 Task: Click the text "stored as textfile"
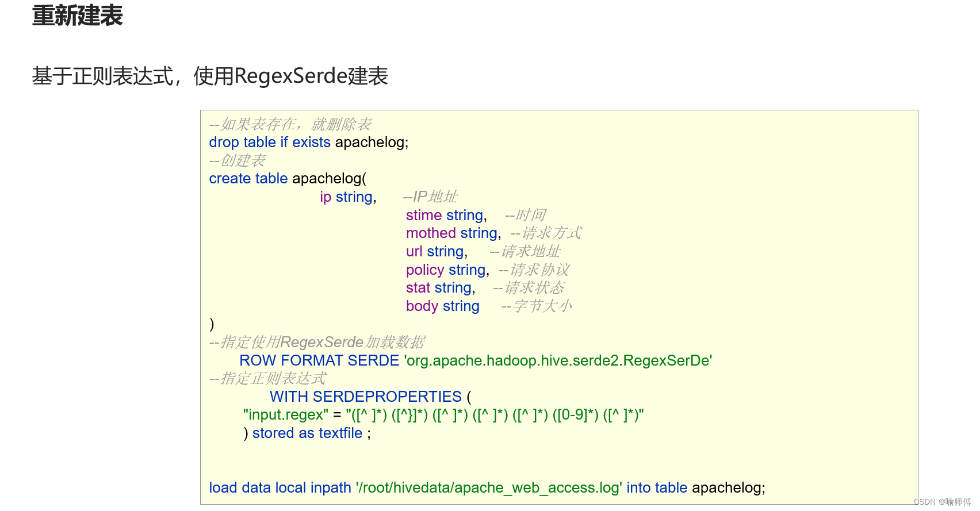click(x=307, y=433)
